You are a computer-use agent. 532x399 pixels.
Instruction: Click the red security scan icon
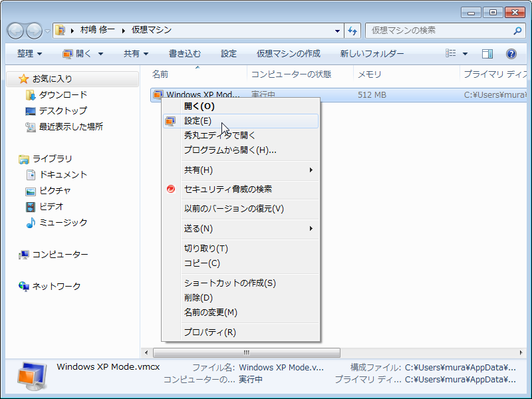pos(171,189)
